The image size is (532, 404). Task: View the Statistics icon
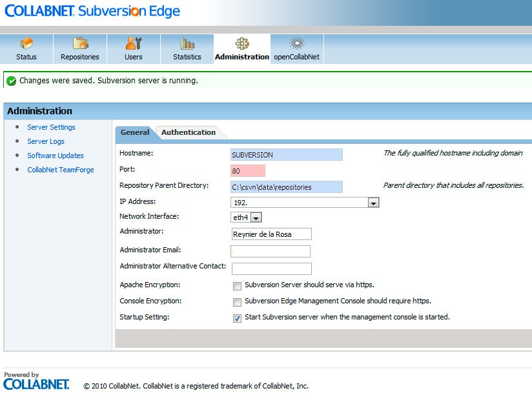[187, 48]
